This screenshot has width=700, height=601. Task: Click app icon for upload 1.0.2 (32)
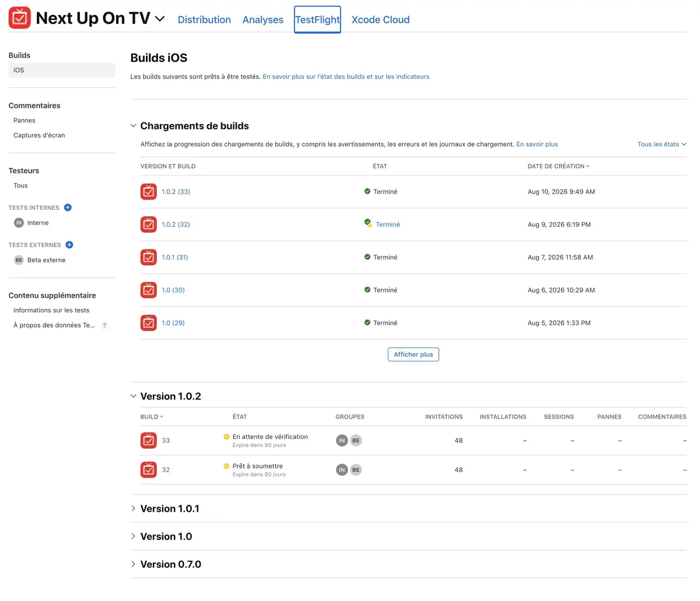coord(149,224)
